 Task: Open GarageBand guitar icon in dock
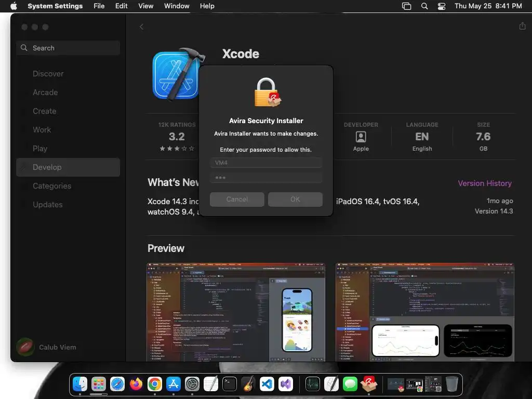248,384
